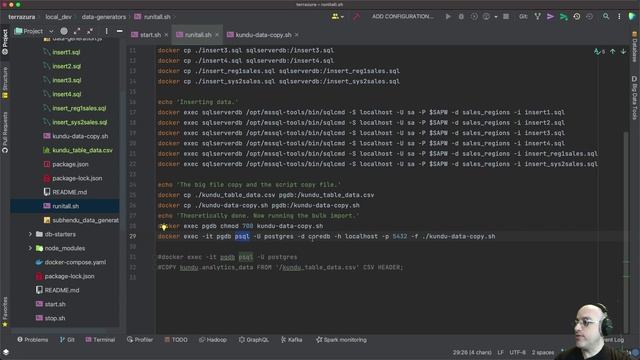Screen dimensions: 640x360
Task: Click the yellow intention lightbulb in editor
Action: click(164, 227)
